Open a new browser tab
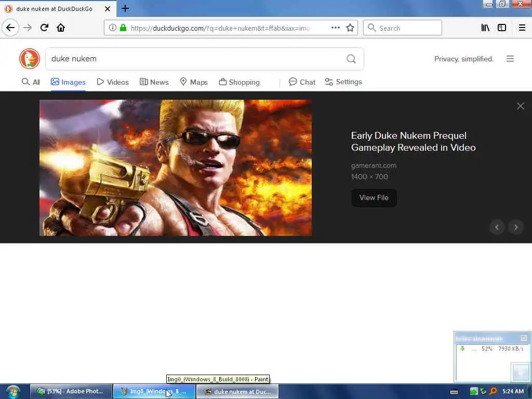 coord(125,8)
